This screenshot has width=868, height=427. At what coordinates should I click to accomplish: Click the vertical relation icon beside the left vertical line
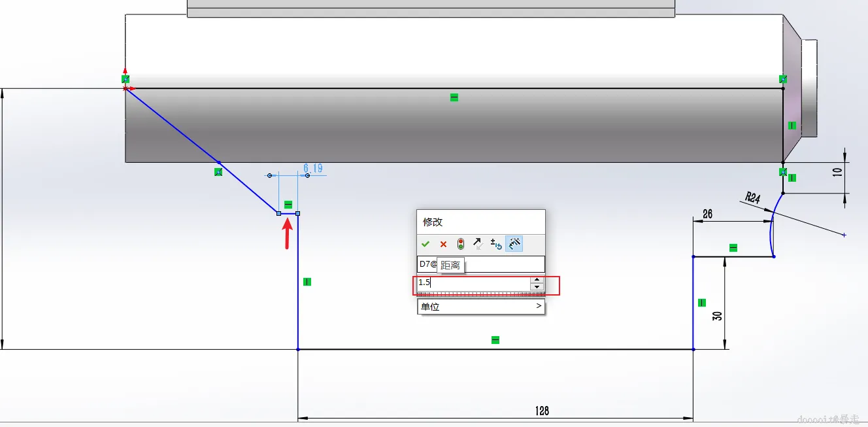click(x=307, y=282)
